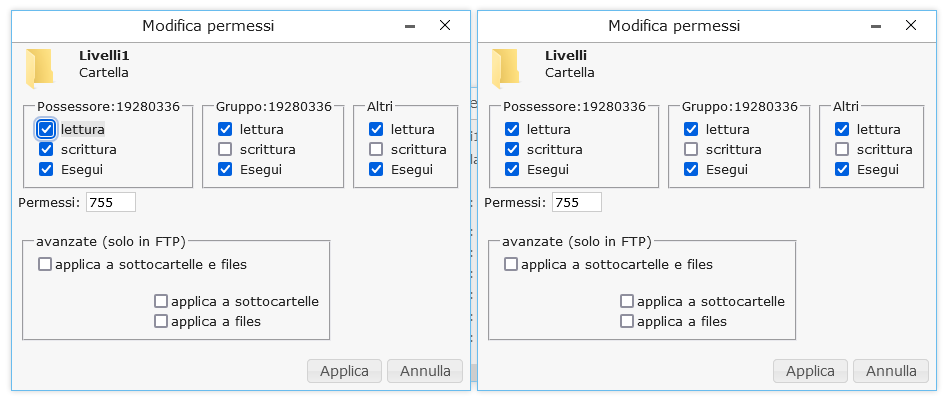Uncheck owner lettura in Livelli1 dialog
The width and height of the screenshot is (945, 398).
click(46, 129)
